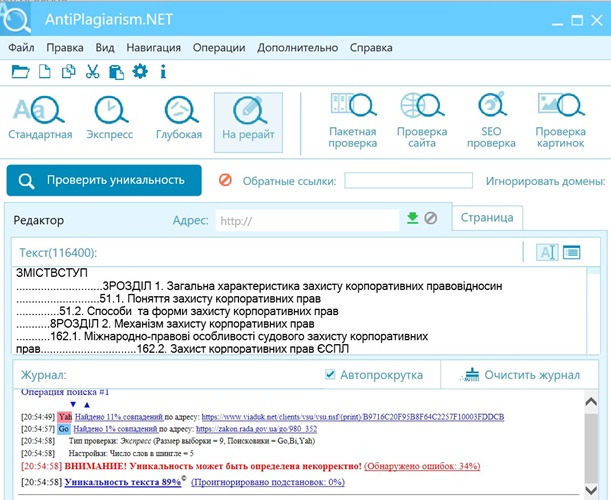611x500 pixels.
Task: Click the Copy icon in the toolbar
Action: tap(69, 72)
